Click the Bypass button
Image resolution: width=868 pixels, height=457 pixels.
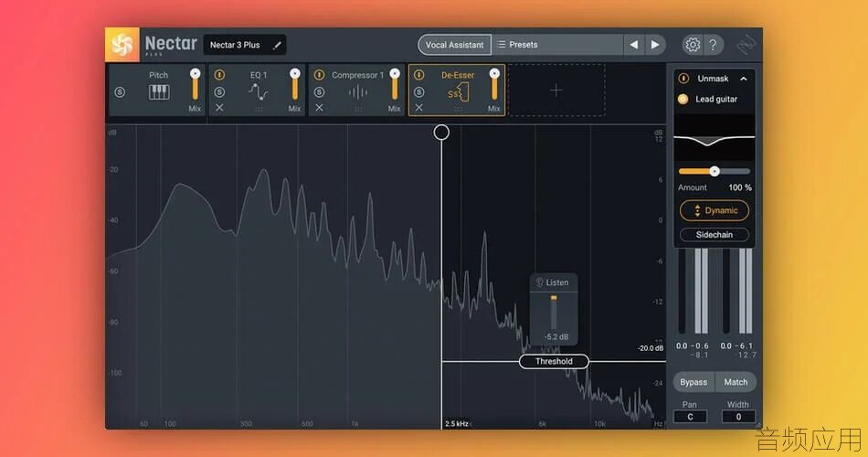coord(693,382)
